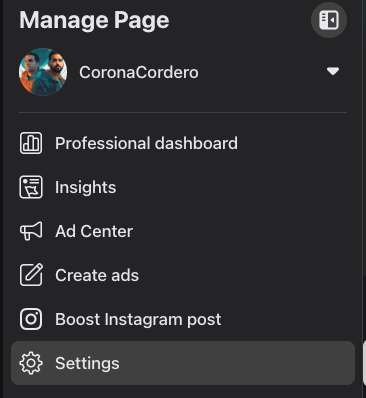
Task: Click the CoronaCordero page name text
Action: point(139,72)
